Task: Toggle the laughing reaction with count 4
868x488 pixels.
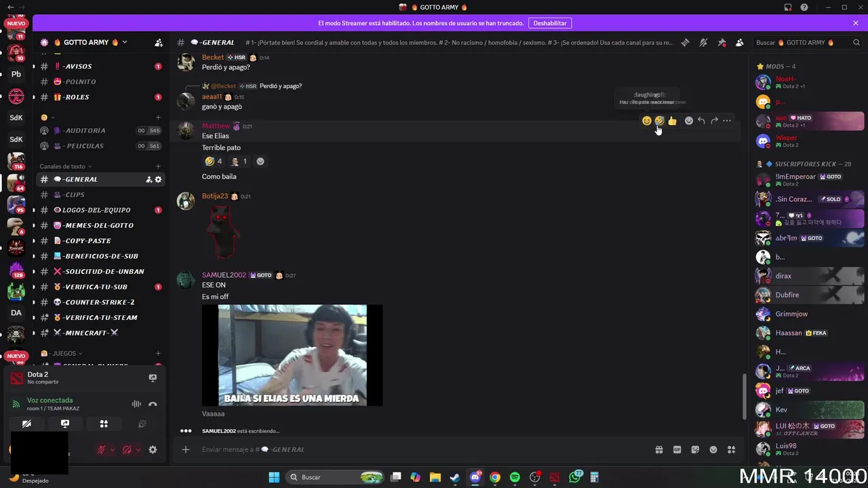Action: pos(214,161)
